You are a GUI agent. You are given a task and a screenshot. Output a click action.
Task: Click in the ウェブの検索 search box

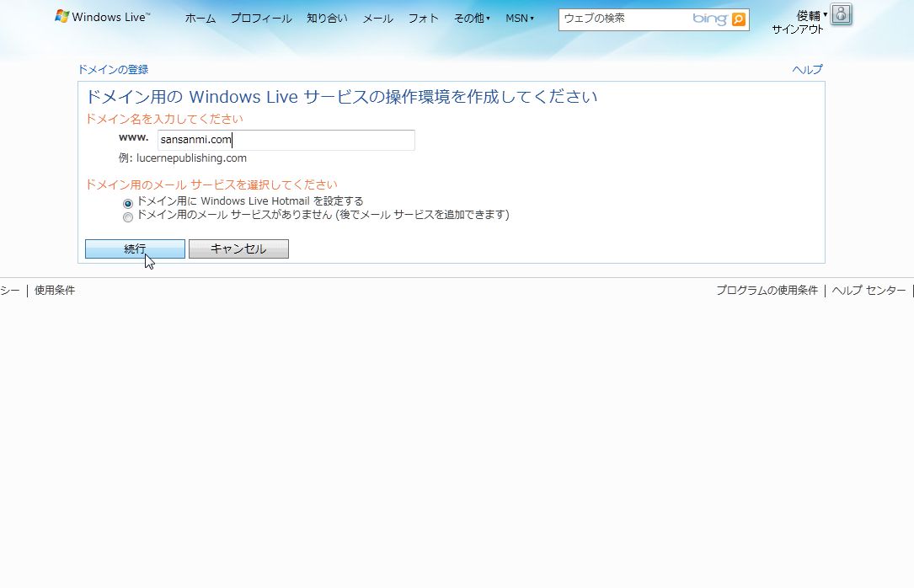[625, 19]
